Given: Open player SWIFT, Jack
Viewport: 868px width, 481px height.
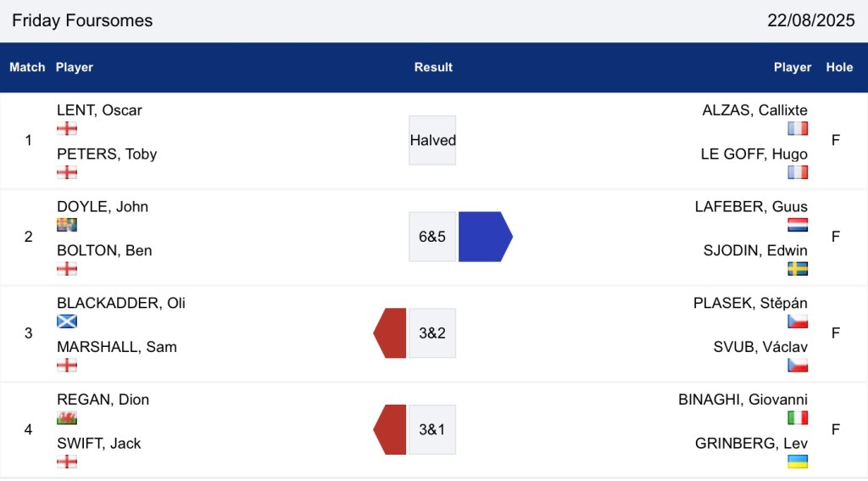Looking at the screenshot, I should [98, 444].
